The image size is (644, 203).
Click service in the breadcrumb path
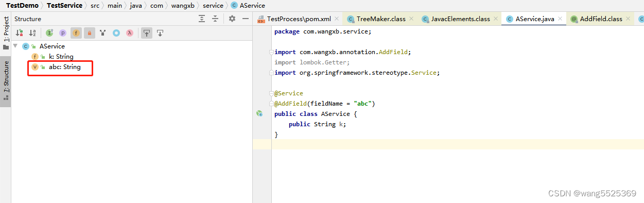[x=213, y=6]
